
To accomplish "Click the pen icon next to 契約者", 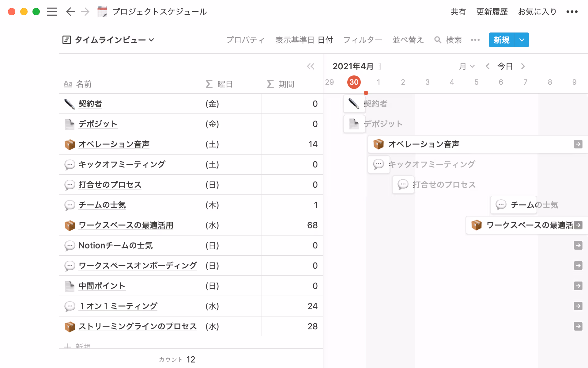I will click(x=70, y=104).
